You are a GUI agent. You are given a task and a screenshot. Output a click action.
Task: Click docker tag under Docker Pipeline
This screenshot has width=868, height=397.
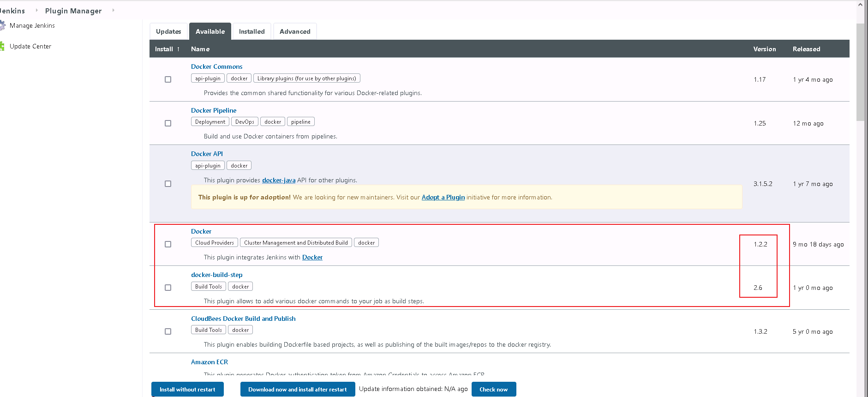coord(273,122)
